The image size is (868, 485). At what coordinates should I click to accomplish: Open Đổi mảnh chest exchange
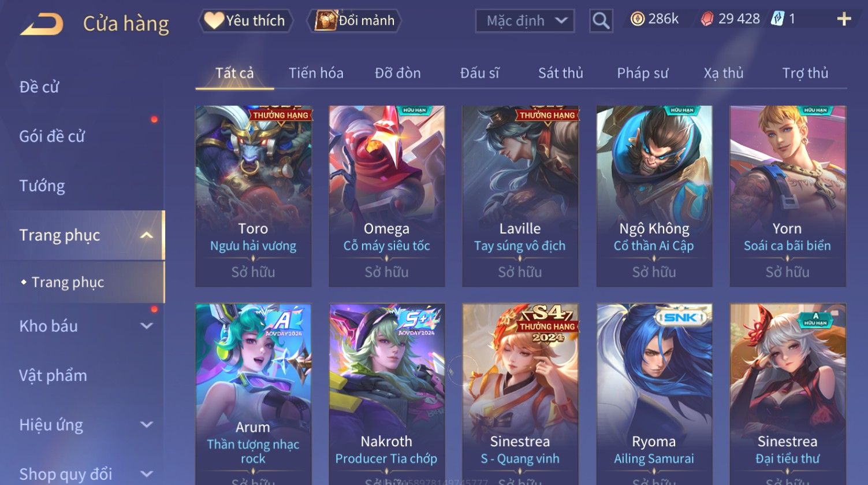point(354,21)
